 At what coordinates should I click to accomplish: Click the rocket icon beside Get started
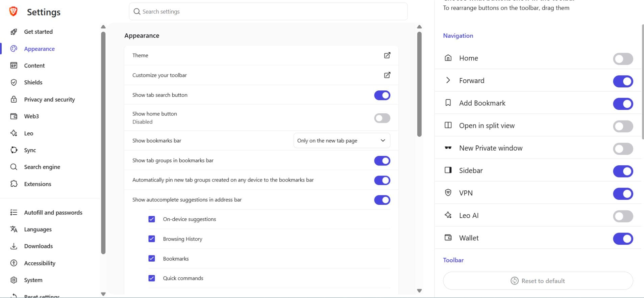[x=14, y=32]
